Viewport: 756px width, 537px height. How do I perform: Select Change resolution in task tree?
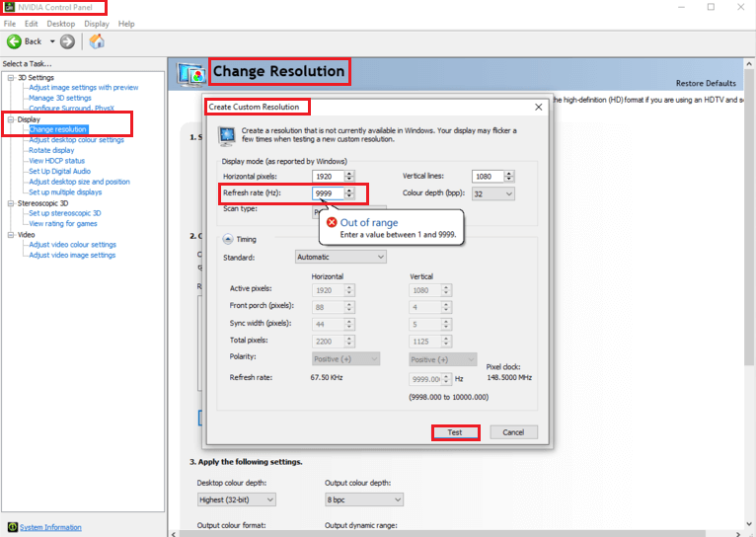point(58,129)
